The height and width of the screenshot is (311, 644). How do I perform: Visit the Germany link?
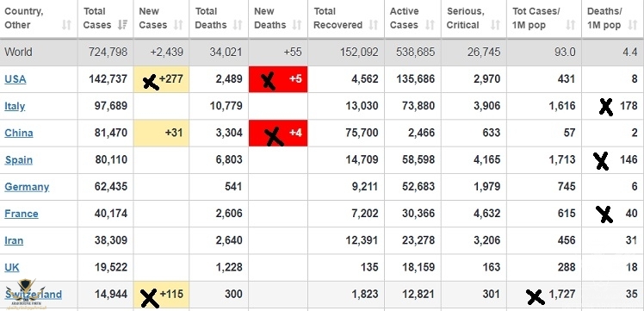pos(27,187)
